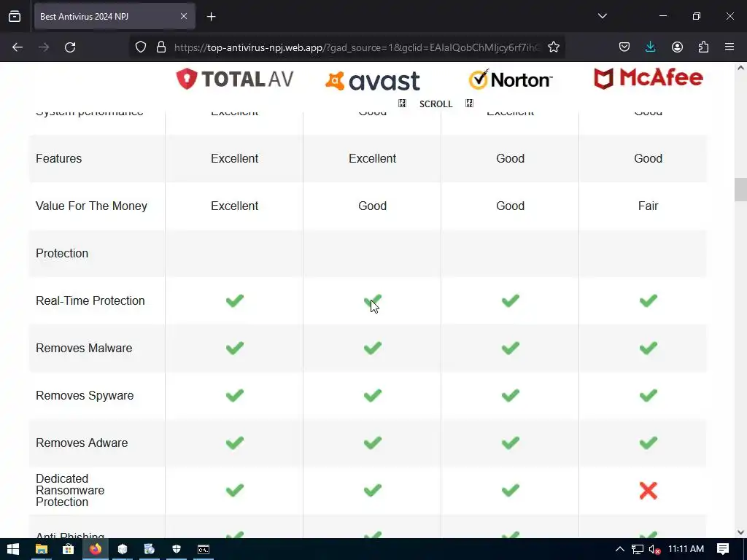The width and height of the screenshot is (747, 560).
Task: Open Command Prompt from the taskbar
Action: click(204, 549)
